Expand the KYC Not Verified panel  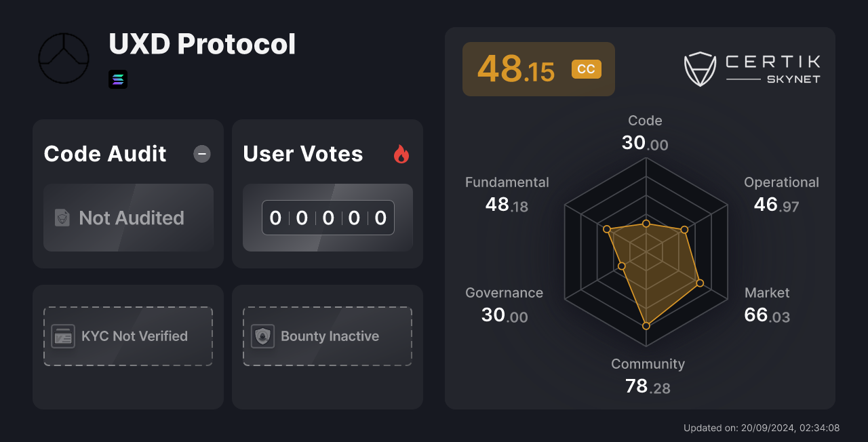click(127, 336)
